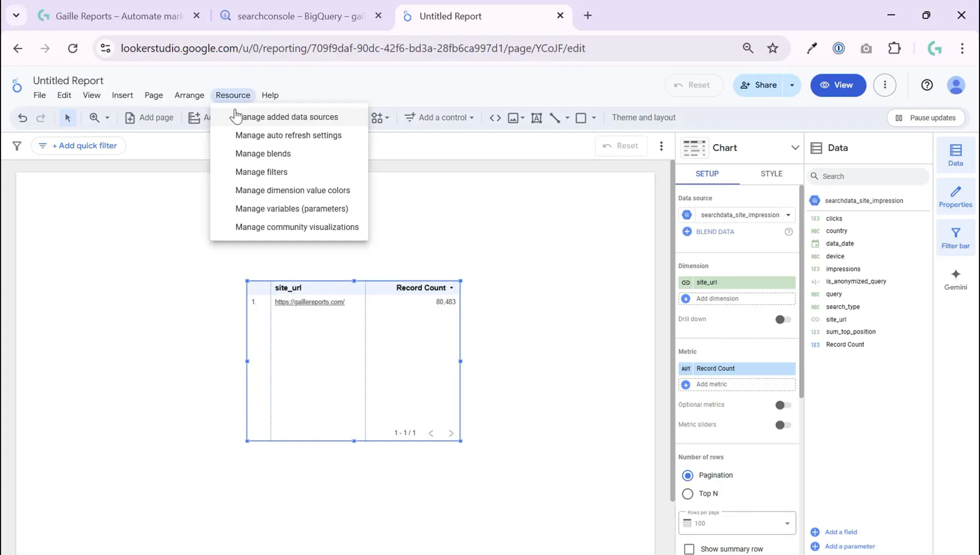Select Manage variables (parameters)
The width and height of the screenshot is (980, 555).
tap(289, 209)
